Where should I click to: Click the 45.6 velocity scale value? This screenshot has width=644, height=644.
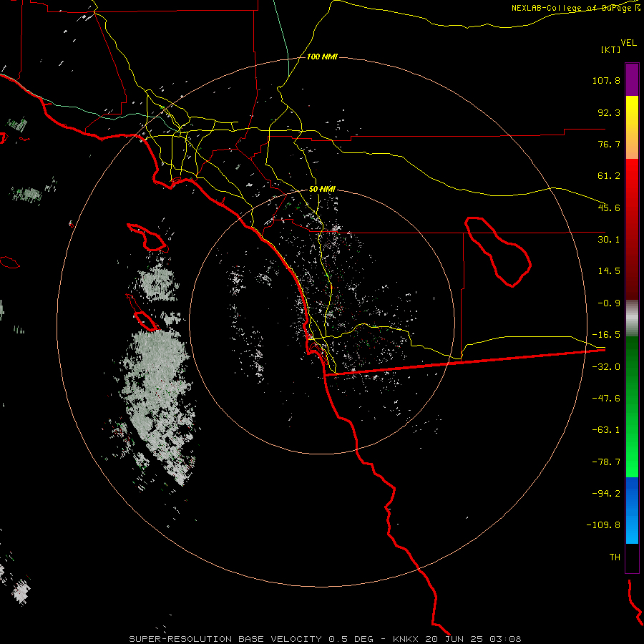(609, 208)
